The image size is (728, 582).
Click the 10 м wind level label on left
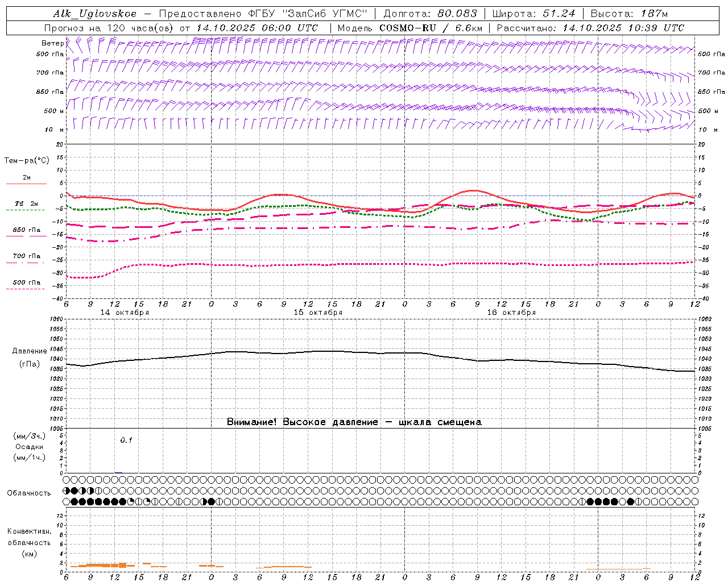54,130
